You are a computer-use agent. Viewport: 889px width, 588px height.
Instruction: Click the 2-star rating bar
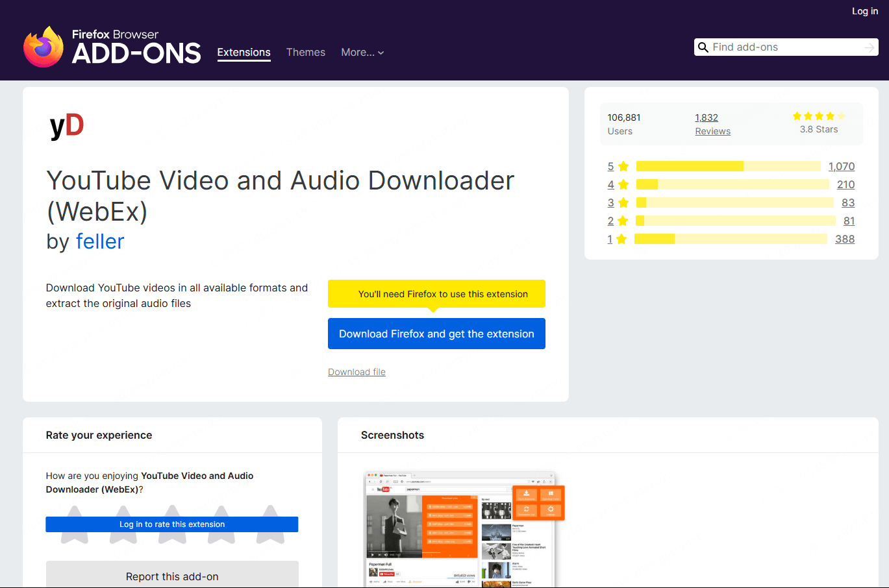[736, 221]
